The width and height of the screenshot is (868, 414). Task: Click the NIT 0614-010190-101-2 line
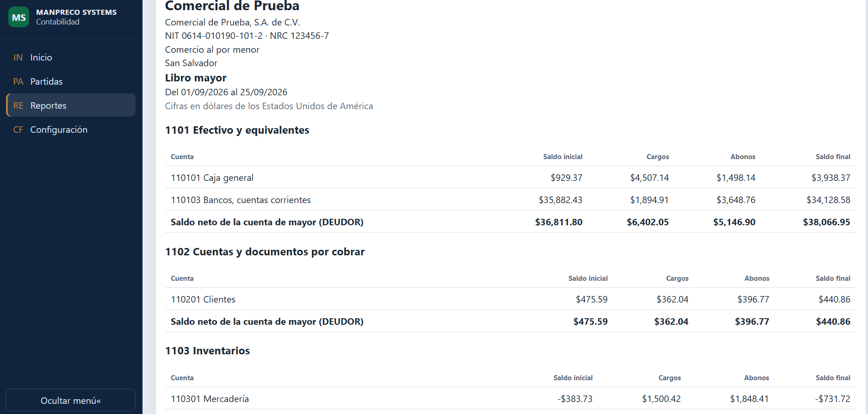pos(247,36)
